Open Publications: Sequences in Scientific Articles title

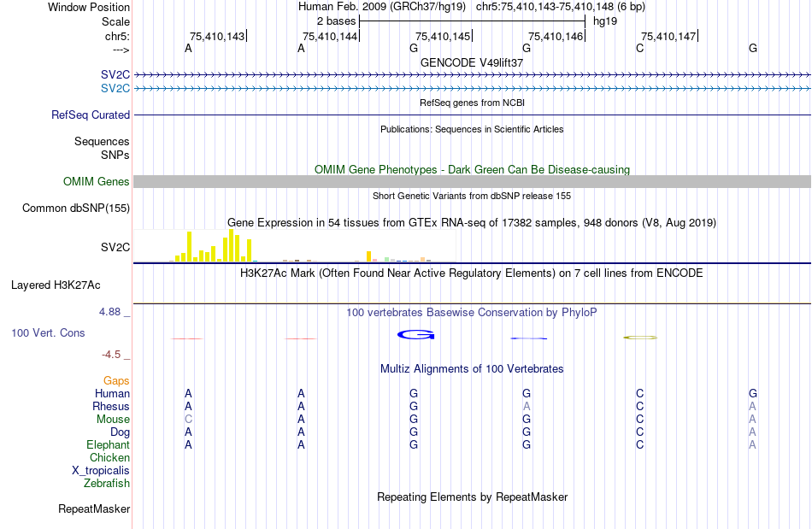pyautogui.click(x=472, y=129)
